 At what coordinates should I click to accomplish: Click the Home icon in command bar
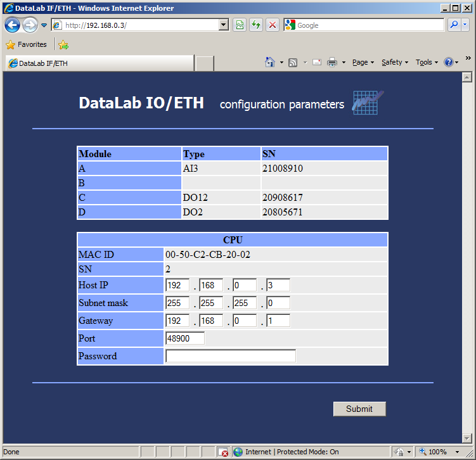click(270, 62)
